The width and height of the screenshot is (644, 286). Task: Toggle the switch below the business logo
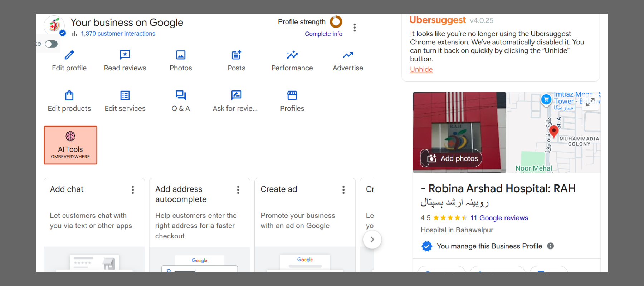tap(51, 44)
